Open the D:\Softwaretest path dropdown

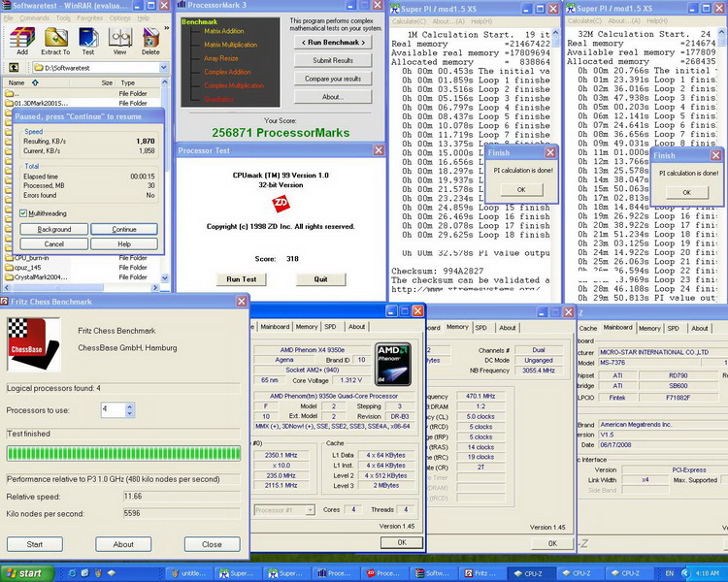(x=163, y=67)
